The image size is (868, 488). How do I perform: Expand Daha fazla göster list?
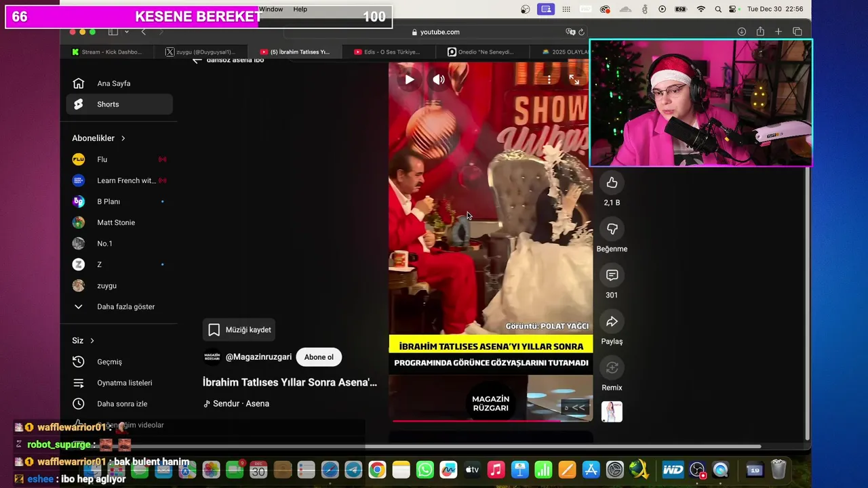119,306
